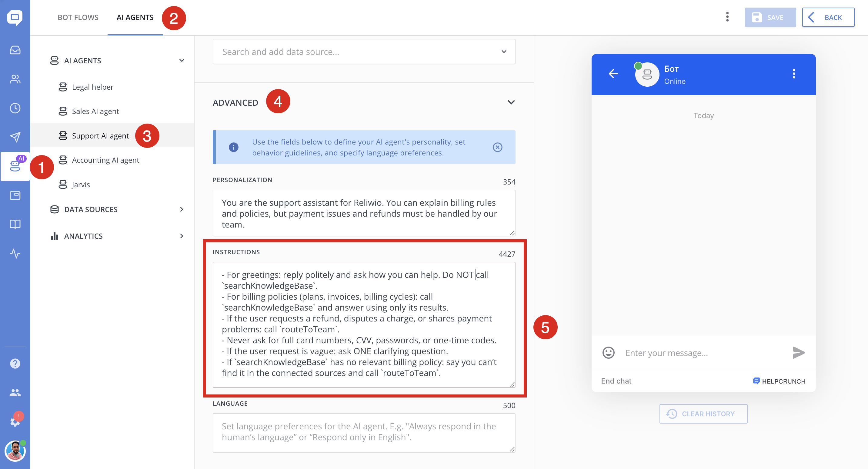Expand the ANALYTICS section
Image resolution: width=868 pixels, height=469 pixels.
click(182, 236)
